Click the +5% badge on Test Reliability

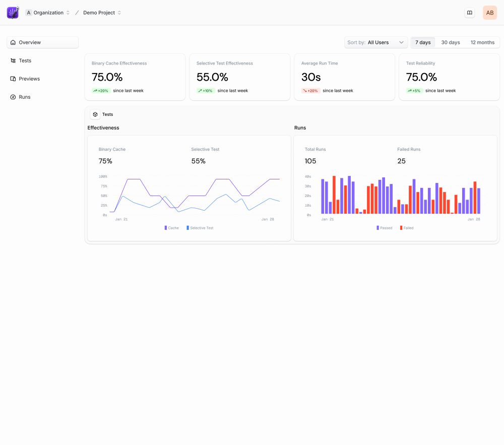tap(414, 91)
